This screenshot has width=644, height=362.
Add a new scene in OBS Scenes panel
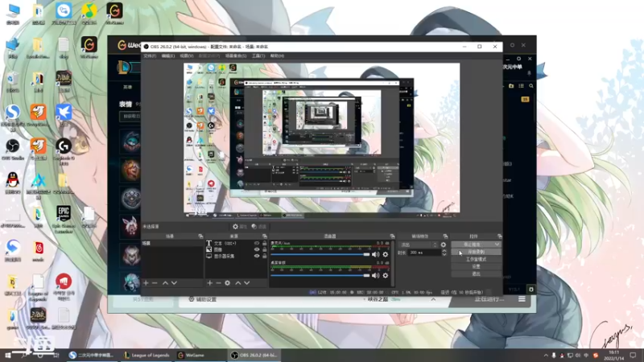pos(146,283)
